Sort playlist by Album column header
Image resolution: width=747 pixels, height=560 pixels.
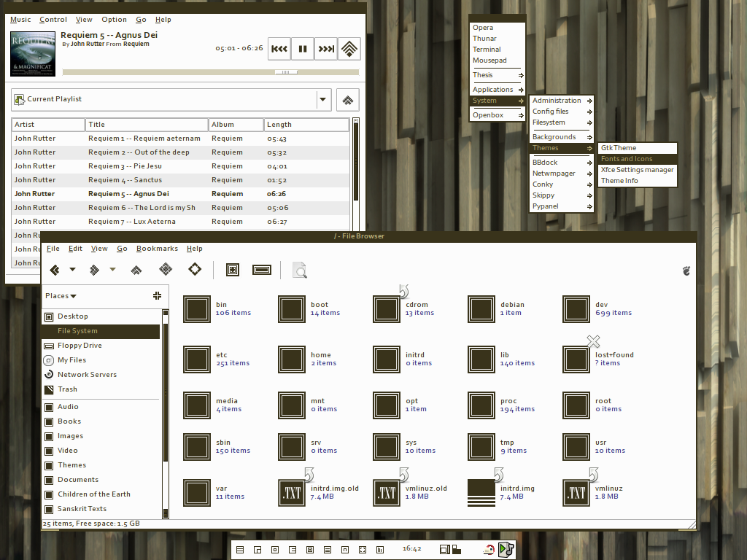click(x=236, y=124)
